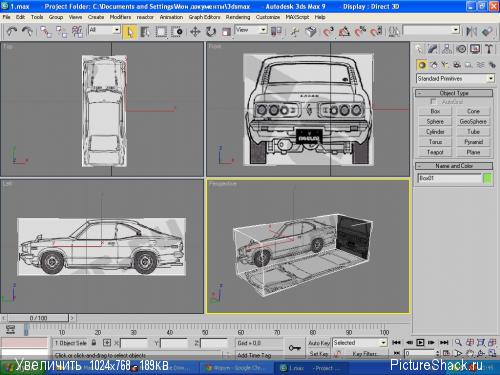Select the Cameras category icon
This screenshot has height=375, width=500.
click(x=457, y=65)
